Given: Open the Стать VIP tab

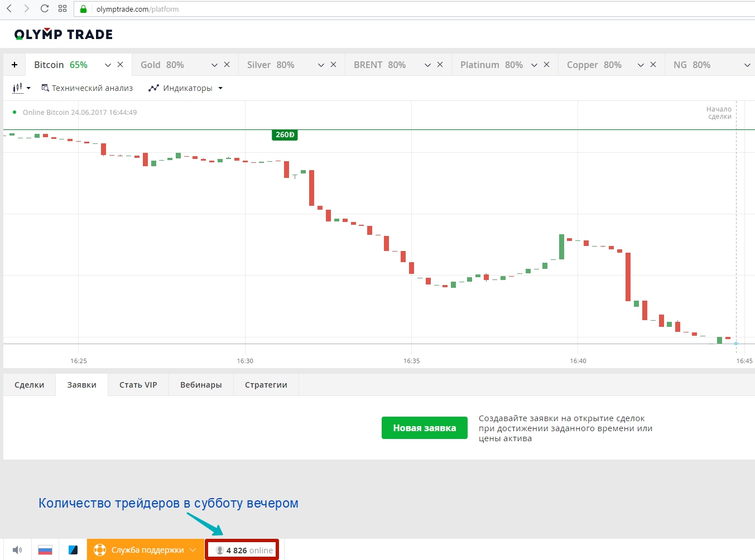Looking at the screenshot, I should click(x=138, y=385).
